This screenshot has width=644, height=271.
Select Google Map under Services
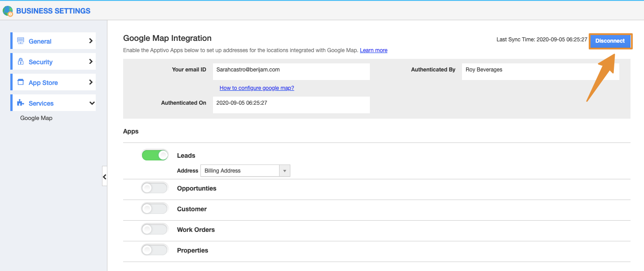(36, 118)
